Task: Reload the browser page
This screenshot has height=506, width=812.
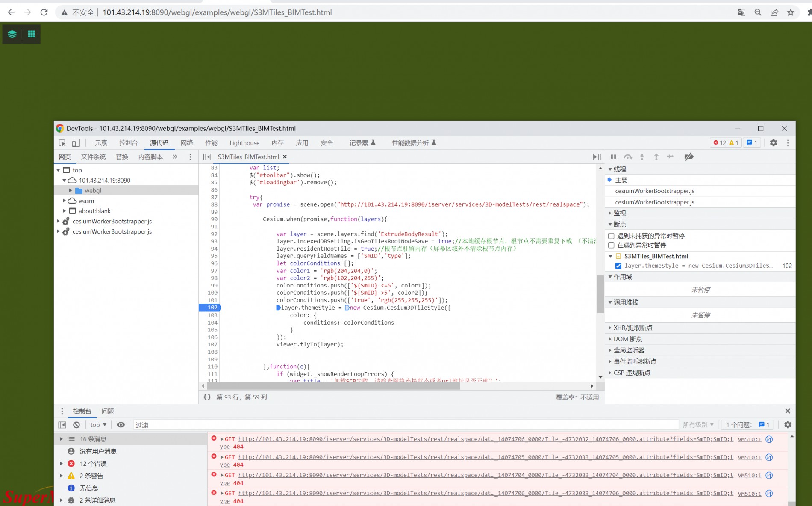Action: click(x=44, y=12)
